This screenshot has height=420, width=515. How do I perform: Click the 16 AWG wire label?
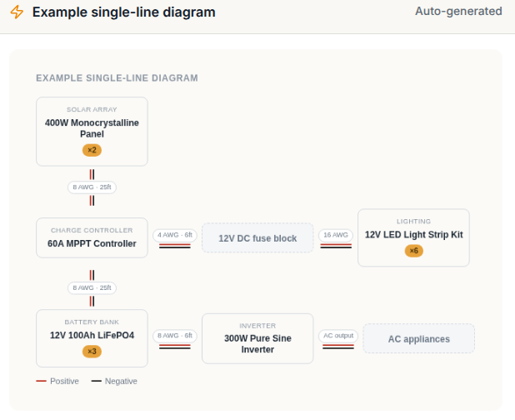coord(336,235)
